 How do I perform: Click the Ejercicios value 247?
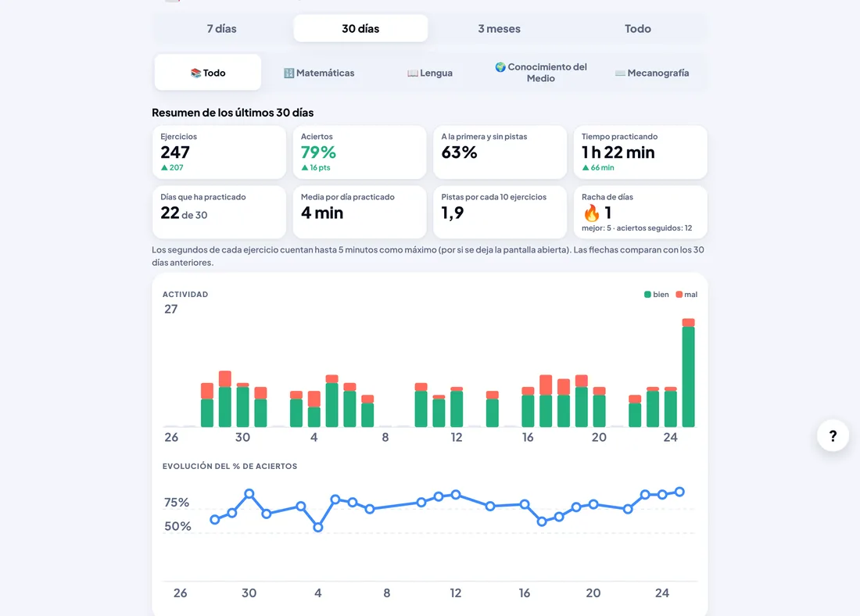pyautogui.click(x=175, y=152)
